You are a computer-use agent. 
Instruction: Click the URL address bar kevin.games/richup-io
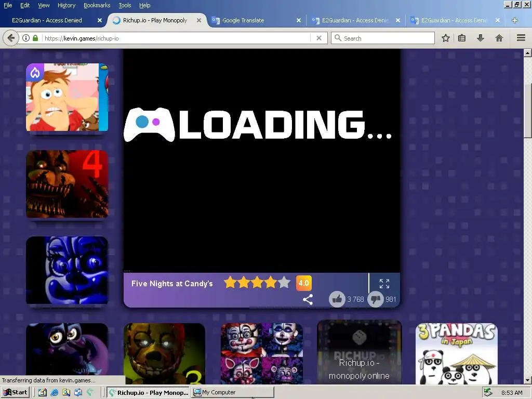coord(177,38)
